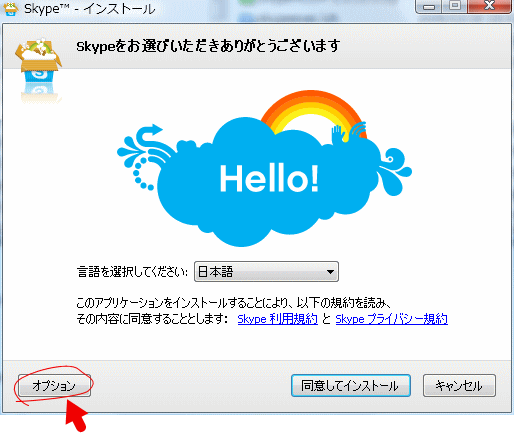Close the Skype installer window
514x433 pixels.
coord(489,6)
